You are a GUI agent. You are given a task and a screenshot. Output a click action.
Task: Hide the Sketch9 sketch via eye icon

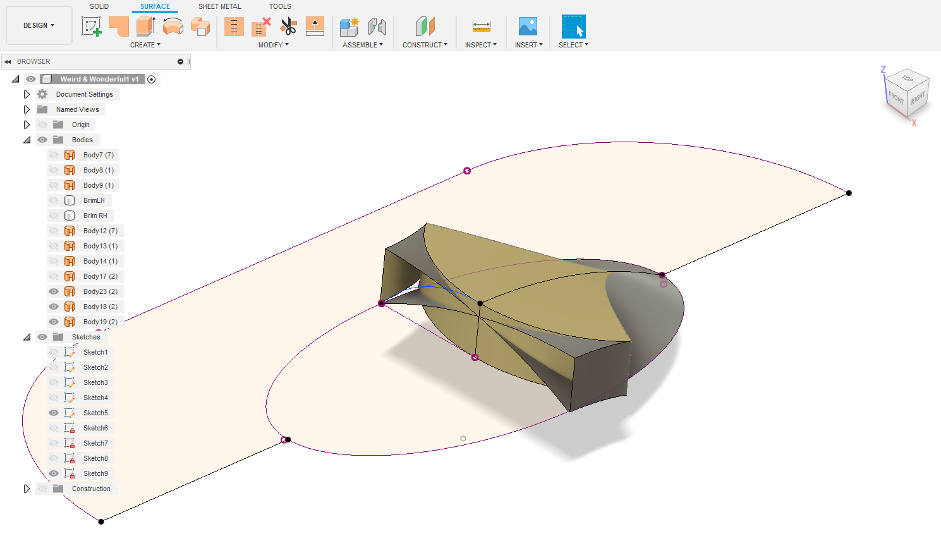pyautogui.click(x=54, y=473)
